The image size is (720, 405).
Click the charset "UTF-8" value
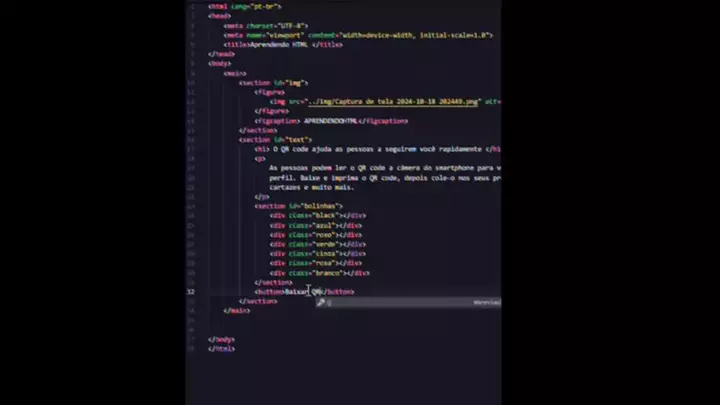click(x=291, y=25)
